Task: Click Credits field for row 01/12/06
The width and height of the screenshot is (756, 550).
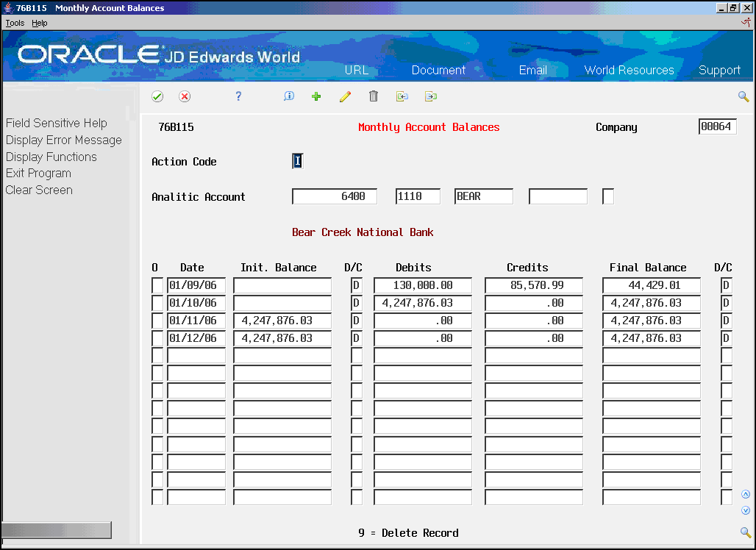Action: coord(534,338)
